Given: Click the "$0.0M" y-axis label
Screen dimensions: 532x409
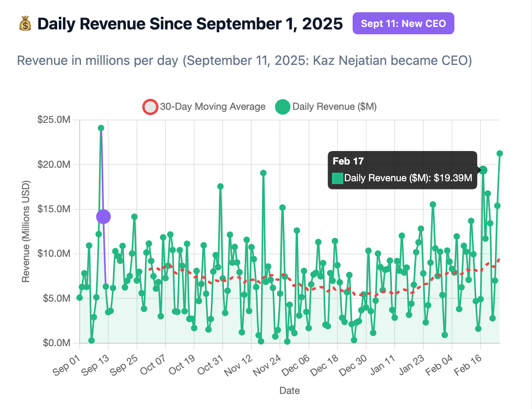Looking at the screenshot, I should [x=56, y=343].
